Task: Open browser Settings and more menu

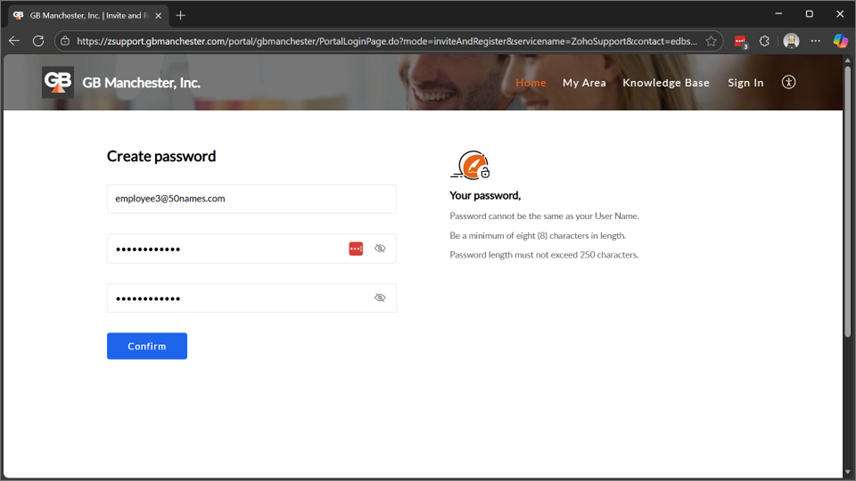Action: 816,41
